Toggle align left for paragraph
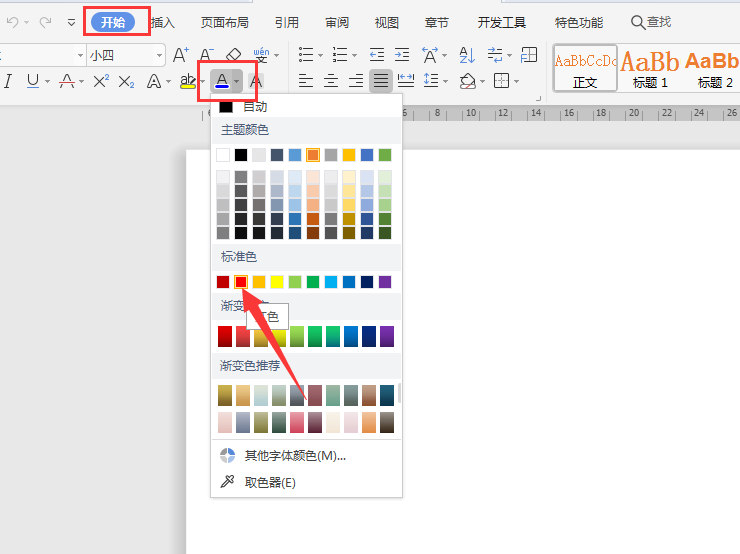The height and width of the screenshot is (554, 740). point(306,81)
